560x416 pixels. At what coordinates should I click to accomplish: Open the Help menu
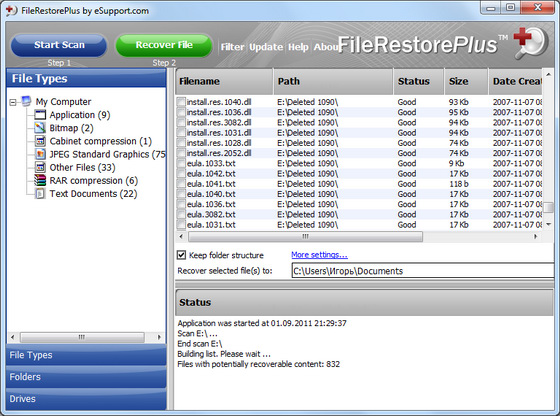click(x=298, y=47)
